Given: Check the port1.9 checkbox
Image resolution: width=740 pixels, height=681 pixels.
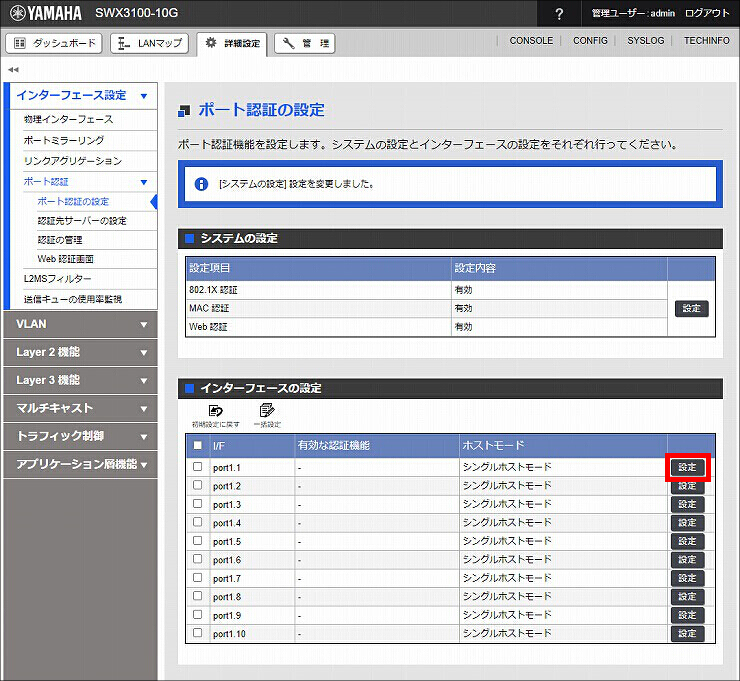Looking at the screenshot, I should click(x=198, y=614).
